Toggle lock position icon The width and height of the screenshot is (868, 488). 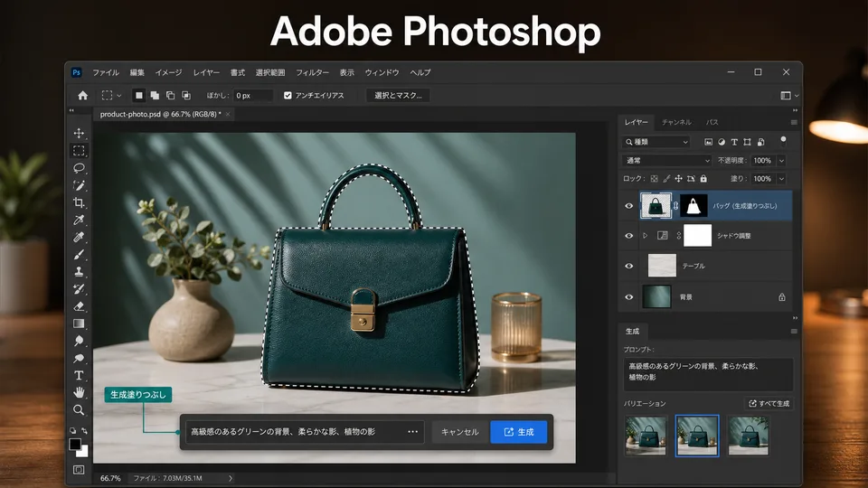tap(679, 179)
